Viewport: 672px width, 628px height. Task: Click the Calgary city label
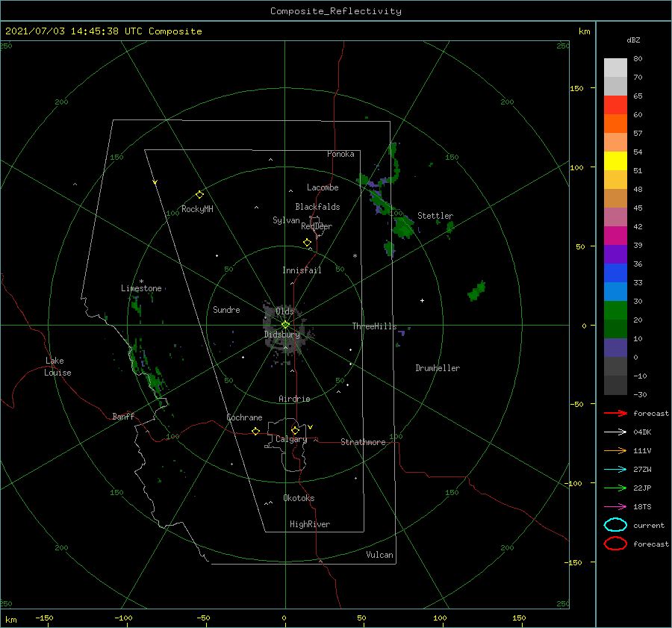click(x=291, y=439)
